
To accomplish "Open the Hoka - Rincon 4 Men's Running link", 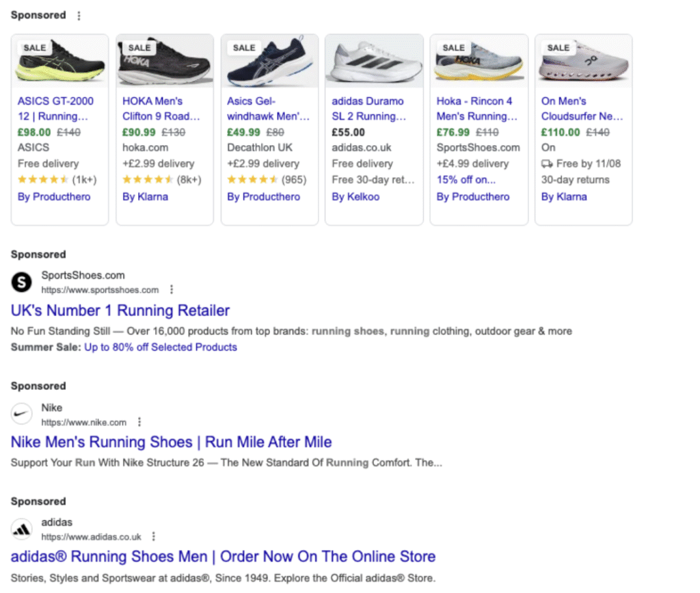I will tap(476, 109).
